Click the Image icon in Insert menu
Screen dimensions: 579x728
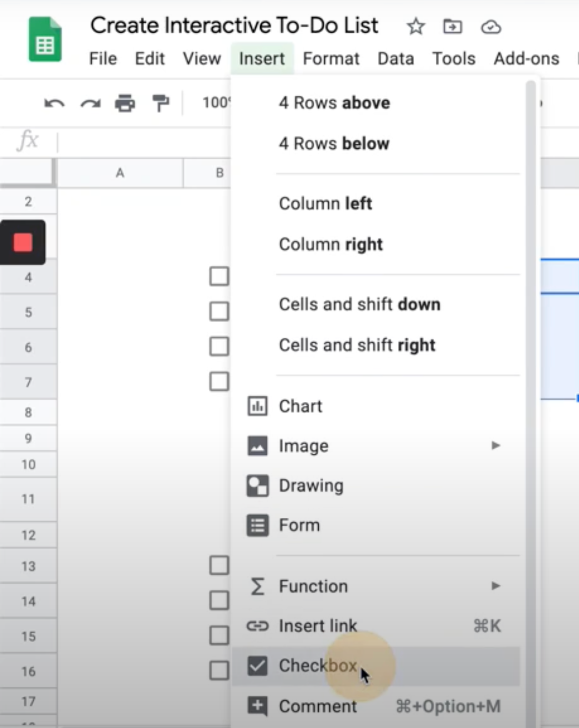point(257,446)
